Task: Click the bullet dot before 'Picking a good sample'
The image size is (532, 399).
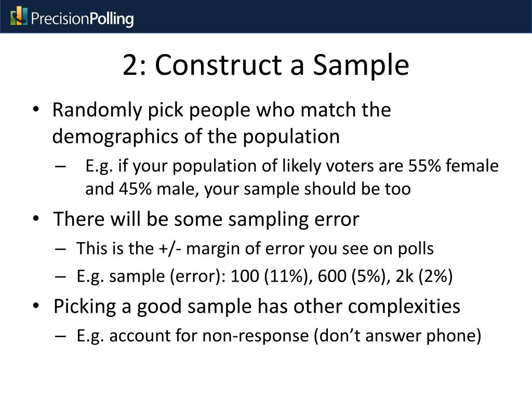Action: [x=36, y=305]
